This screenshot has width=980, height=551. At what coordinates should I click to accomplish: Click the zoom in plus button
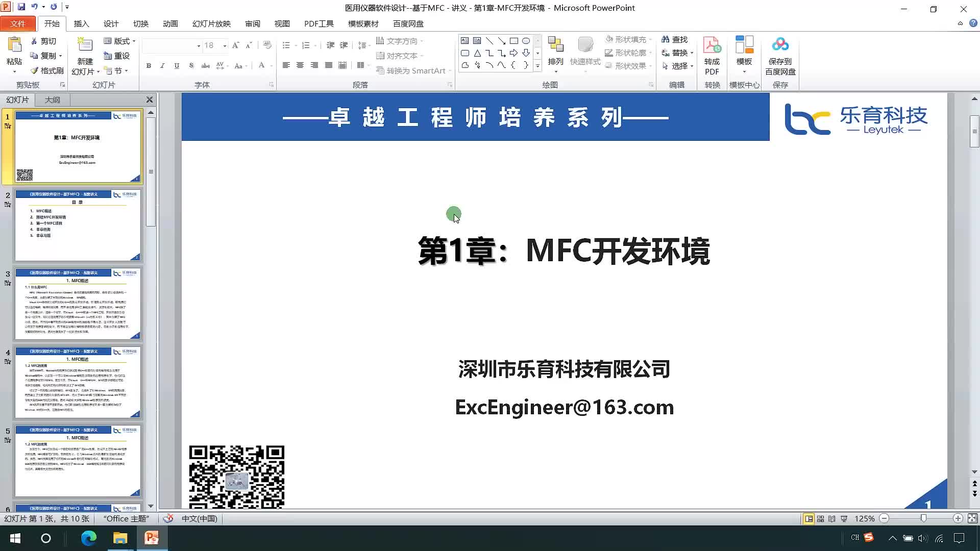958,518
